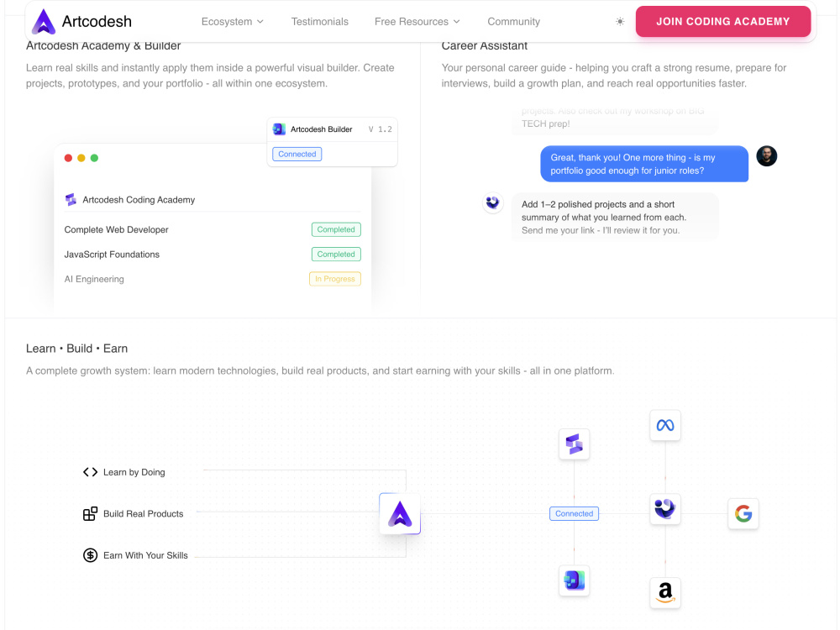Click the blue portfolio question chat bubble
Viewport: 840px width, 630px height.
644,164
